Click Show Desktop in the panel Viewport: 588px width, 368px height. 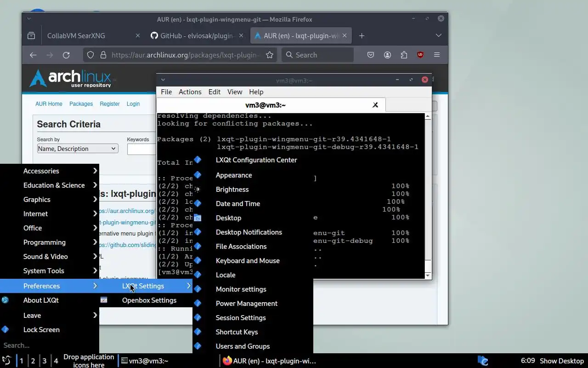tap(562, 361)
